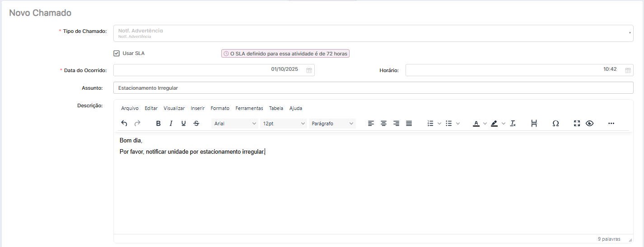Open the Arial font family dropdown
The width and height of the screenshot is (644, 247).
tap(235, 123)
